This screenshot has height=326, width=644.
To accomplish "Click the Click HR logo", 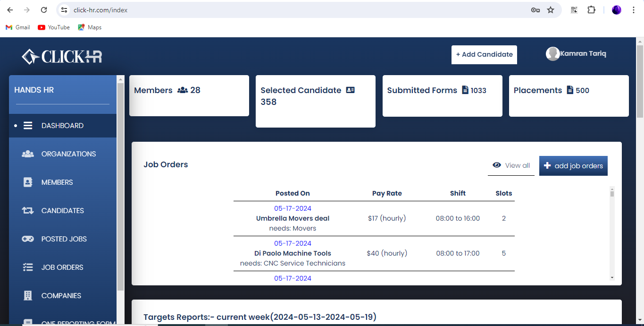I will tap(62, 57).
